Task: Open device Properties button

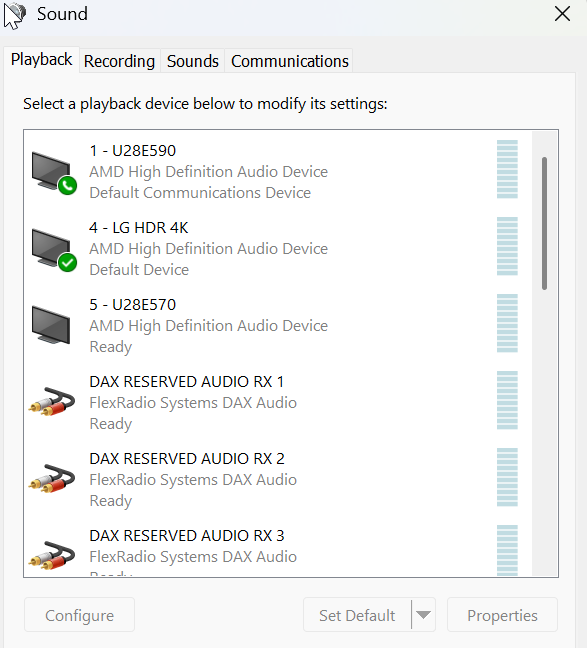Action: click(502, 615)
